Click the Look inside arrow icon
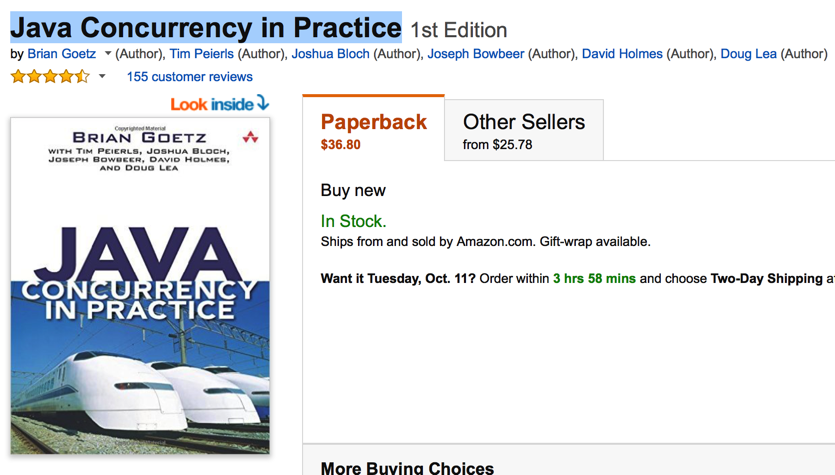835x475 pixels. point(263,102)
